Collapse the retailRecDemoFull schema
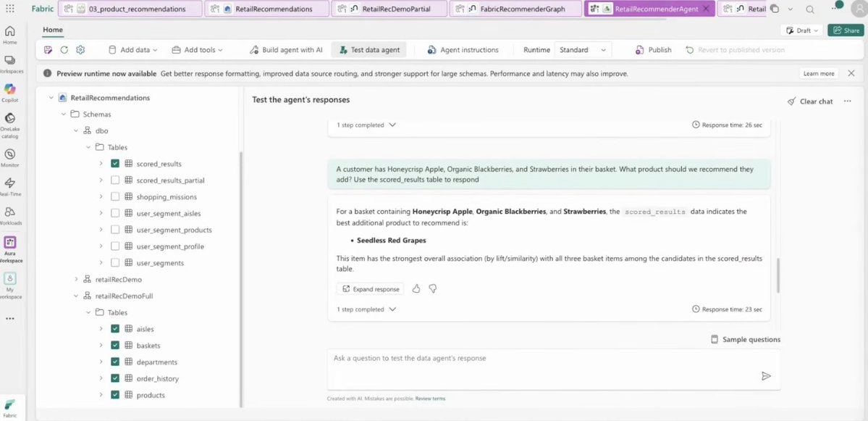Screen dimensions: 868x421 [76, 296]
